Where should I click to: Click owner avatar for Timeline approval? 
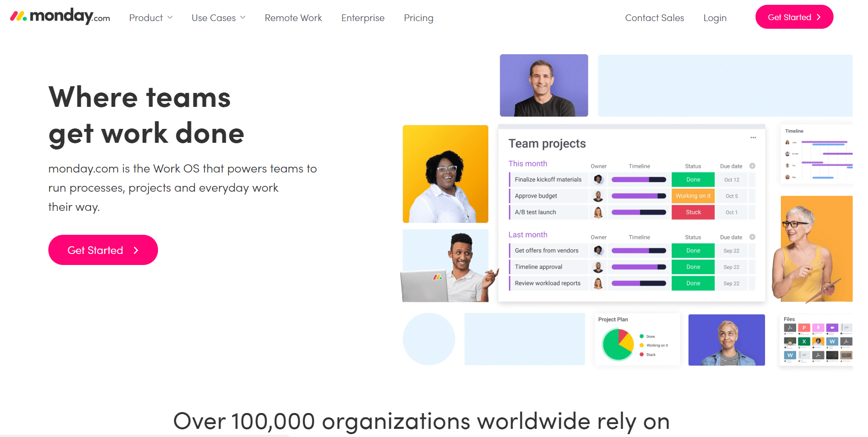click(x=598, y=266)
